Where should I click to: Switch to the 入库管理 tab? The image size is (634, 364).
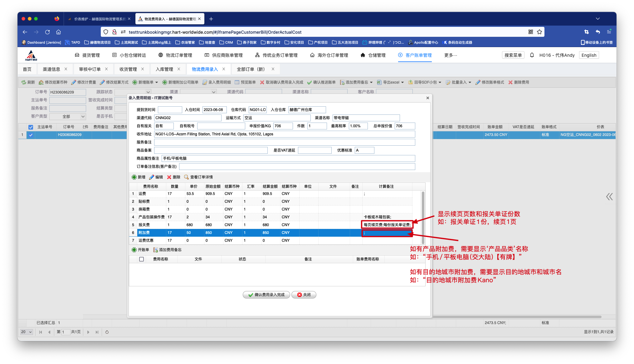tap(164, 69)
